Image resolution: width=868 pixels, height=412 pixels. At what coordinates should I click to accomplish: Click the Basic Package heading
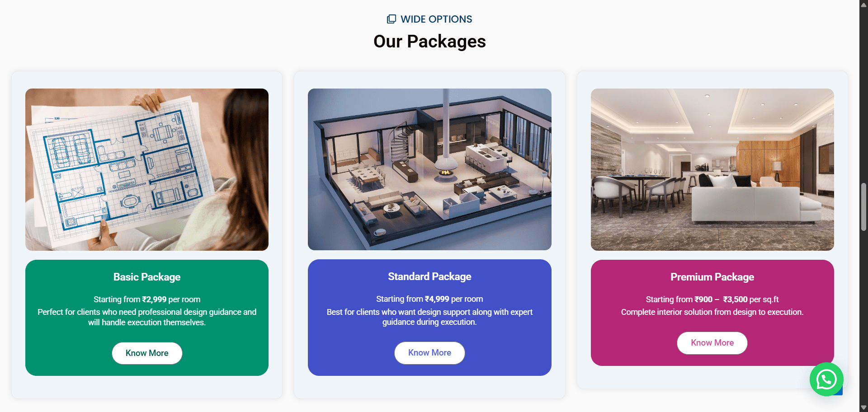(147, 277)
